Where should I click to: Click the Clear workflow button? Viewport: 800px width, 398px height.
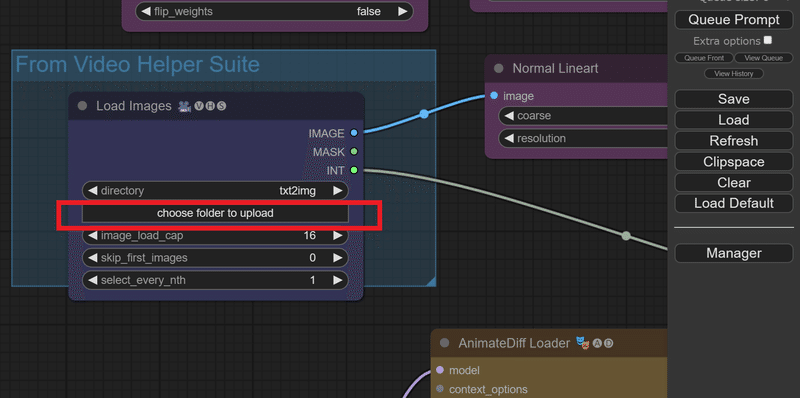point(734,183)
